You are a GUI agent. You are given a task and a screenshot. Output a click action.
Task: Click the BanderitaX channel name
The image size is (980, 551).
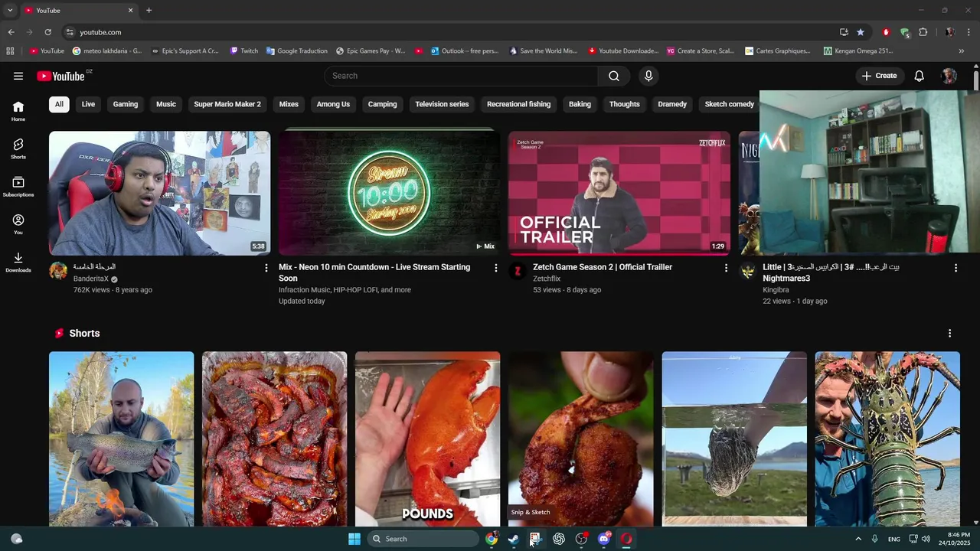tap(90, 279)
